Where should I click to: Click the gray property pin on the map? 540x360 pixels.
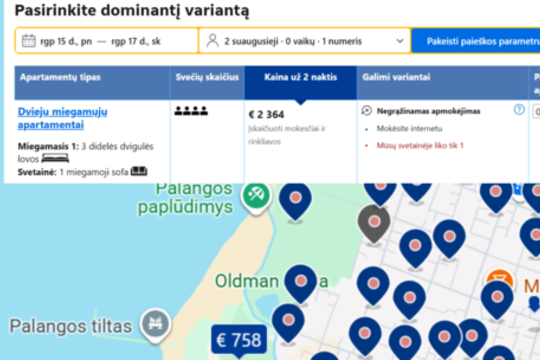pyautogui.click(x=374, y=223)
